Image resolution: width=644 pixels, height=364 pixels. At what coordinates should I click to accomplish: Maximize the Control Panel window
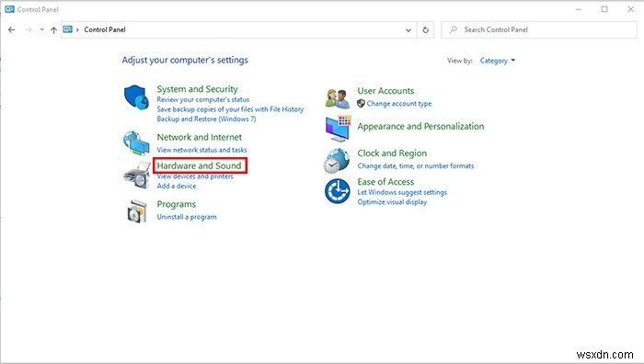pyautogui.click(x=604, y=9)
